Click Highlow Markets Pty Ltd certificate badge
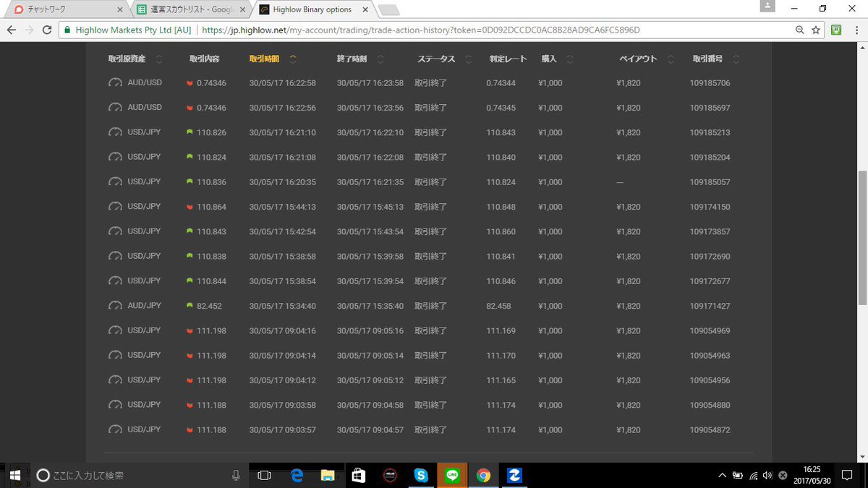Screen dimensions: 868x488 click(129, 30)
